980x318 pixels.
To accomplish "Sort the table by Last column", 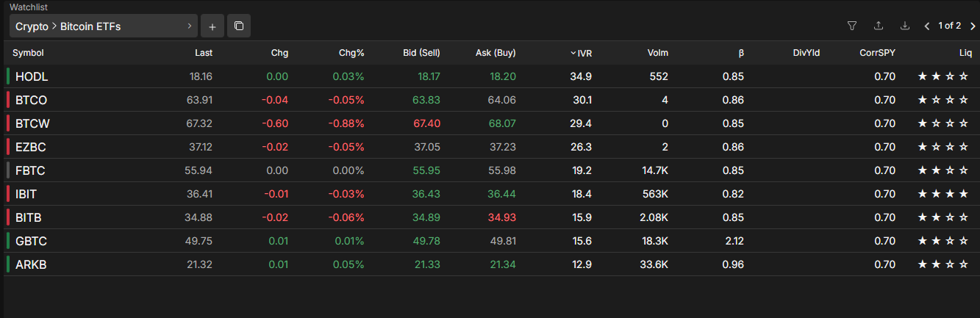I will coord(204,53).
